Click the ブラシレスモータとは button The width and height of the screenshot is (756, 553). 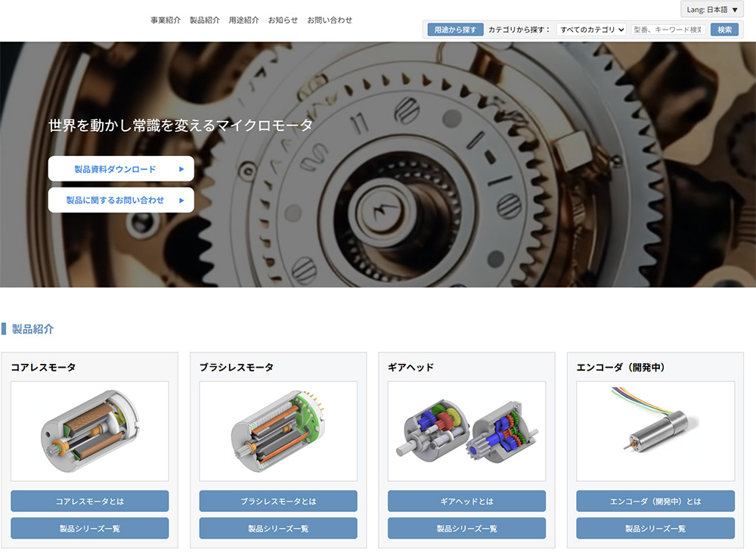pyautogui.click(x=278, y=501)
